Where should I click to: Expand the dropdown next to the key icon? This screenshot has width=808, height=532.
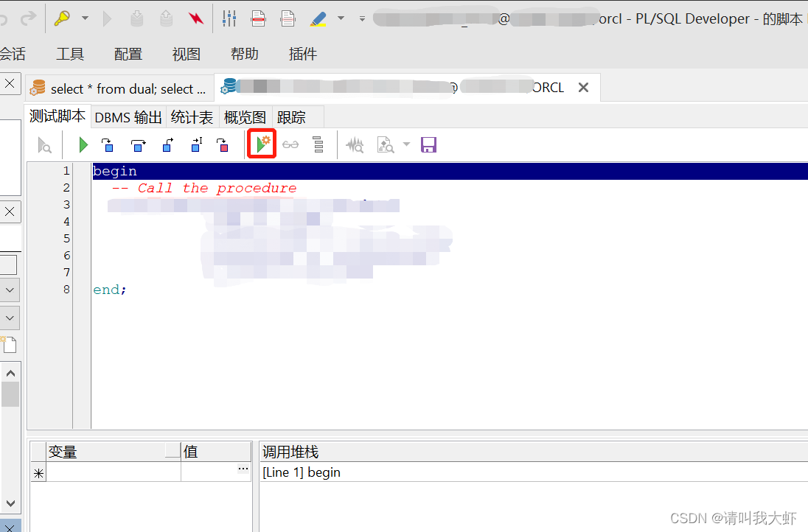coord(84,19)
